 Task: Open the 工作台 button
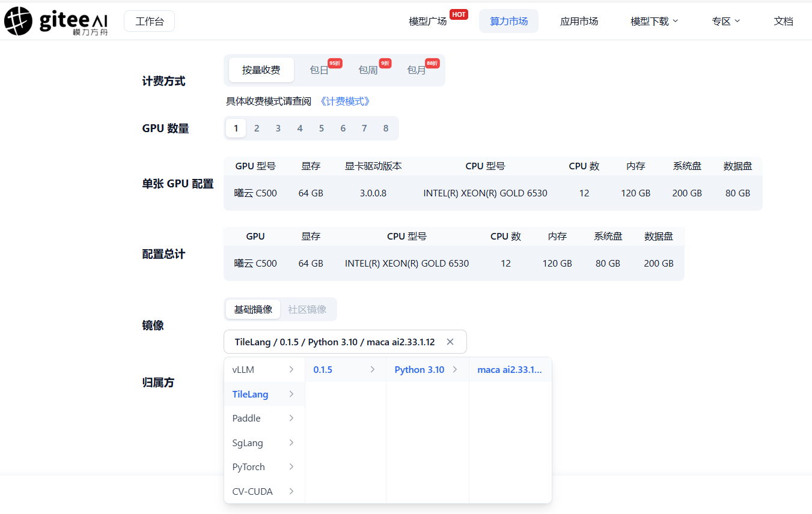click(149, 21)
